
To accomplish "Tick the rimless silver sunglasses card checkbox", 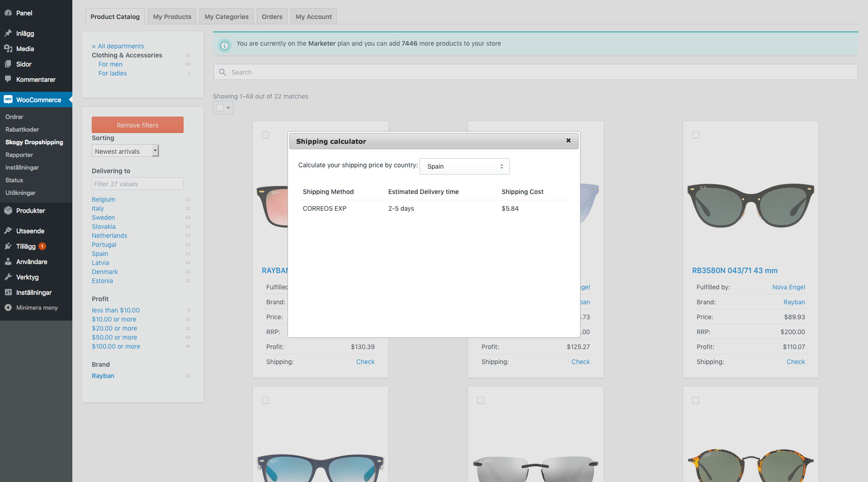I will tap(481, 400).
